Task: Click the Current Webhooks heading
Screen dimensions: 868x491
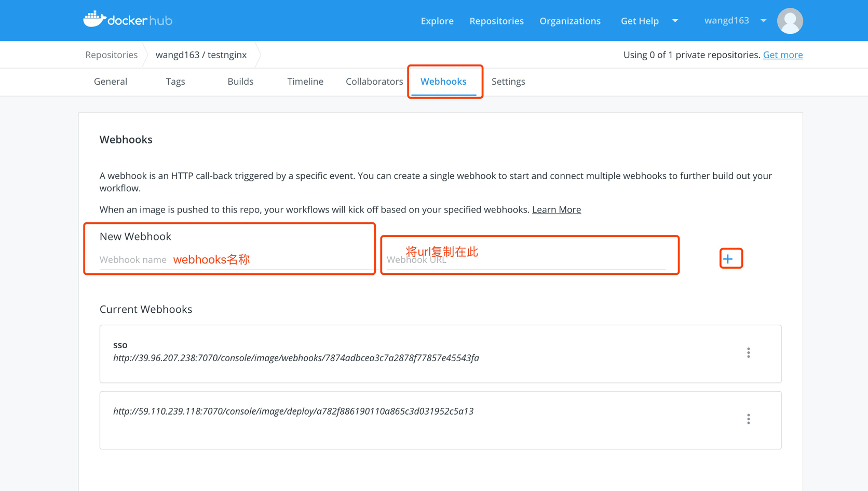Action: (x=146, y=309)
